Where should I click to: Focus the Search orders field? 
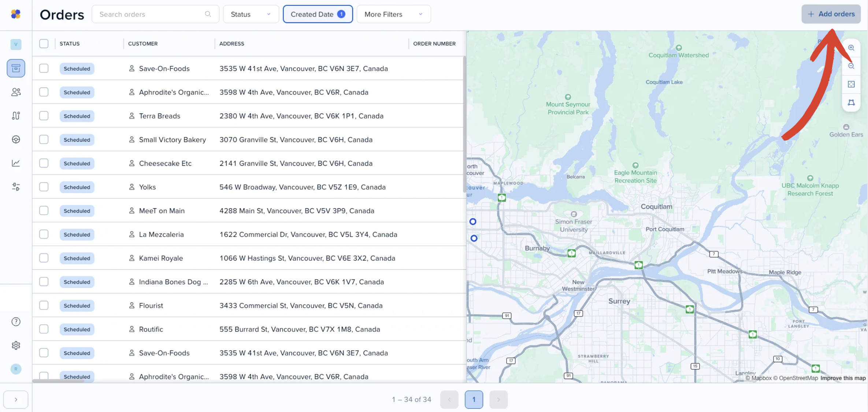[x=155, y=14]
